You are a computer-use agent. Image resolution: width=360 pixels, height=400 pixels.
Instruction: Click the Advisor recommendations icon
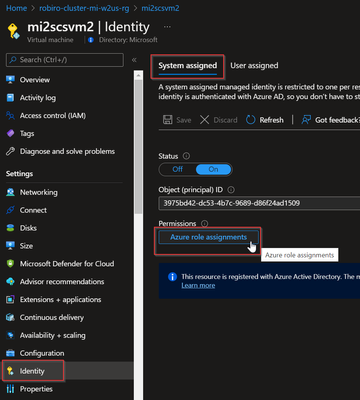(10, 282)
